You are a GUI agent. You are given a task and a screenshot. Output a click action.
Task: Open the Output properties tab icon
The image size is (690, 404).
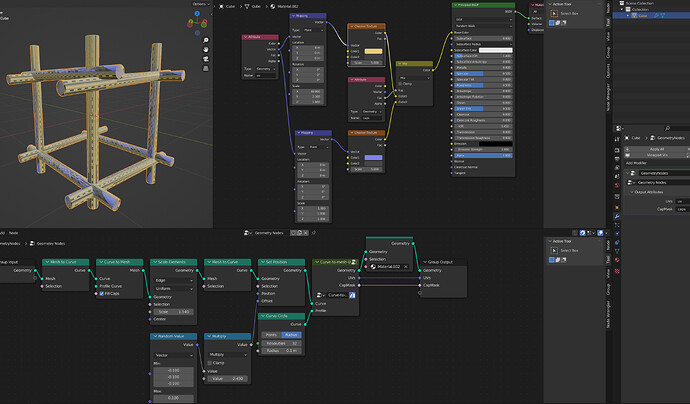pos(617,159)
